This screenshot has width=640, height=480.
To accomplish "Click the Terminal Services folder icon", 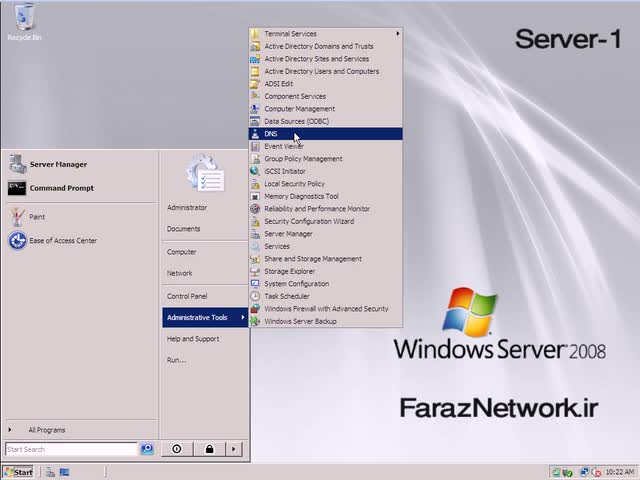I will pyautogui.click(x=255, y=33).
